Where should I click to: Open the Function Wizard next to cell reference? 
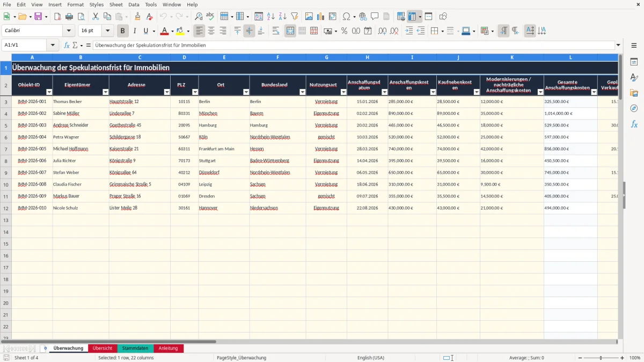67,45
